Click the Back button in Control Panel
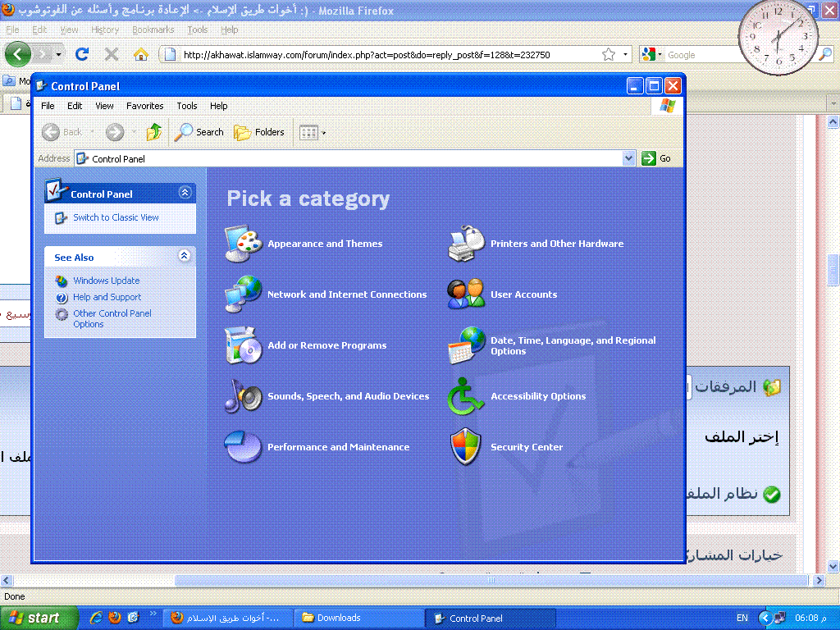The image size is (840, 630). click(62, 132)
